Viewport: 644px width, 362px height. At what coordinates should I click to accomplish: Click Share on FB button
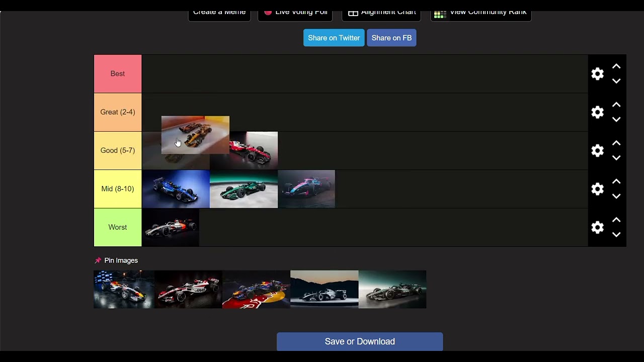coord(391,38)
